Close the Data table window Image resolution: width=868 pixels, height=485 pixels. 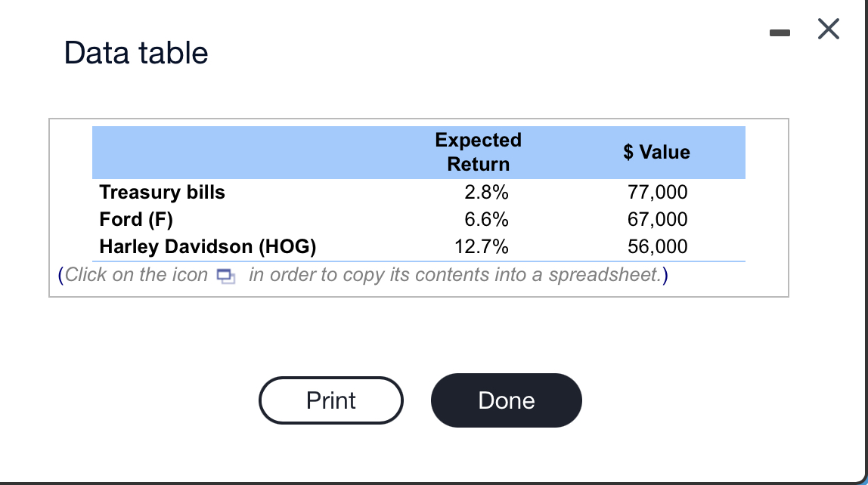(x=828, y=29)
